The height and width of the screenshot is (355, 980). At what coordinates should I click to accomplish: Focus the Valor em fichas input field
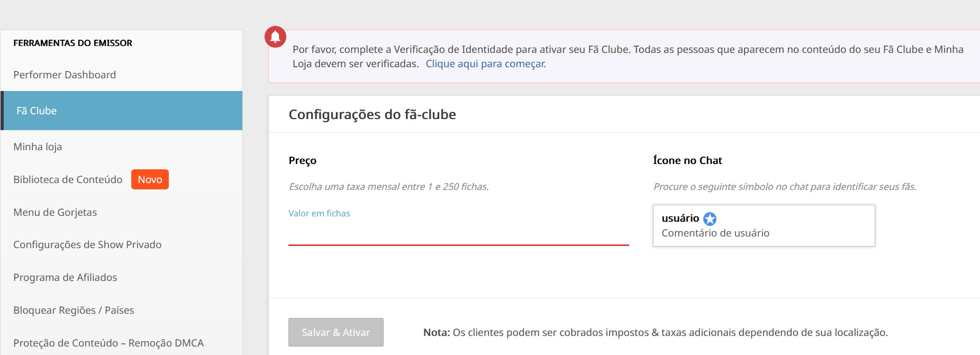coord(458,233)
